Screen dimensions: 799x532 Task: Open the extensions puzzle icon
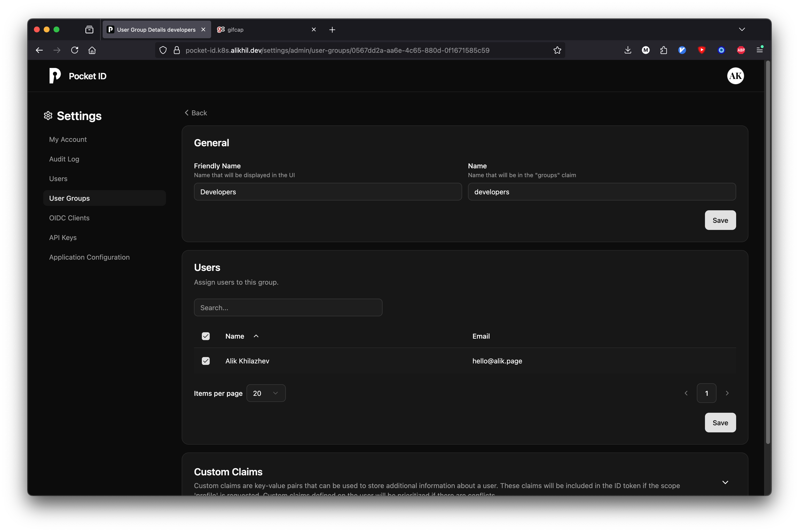663,50
